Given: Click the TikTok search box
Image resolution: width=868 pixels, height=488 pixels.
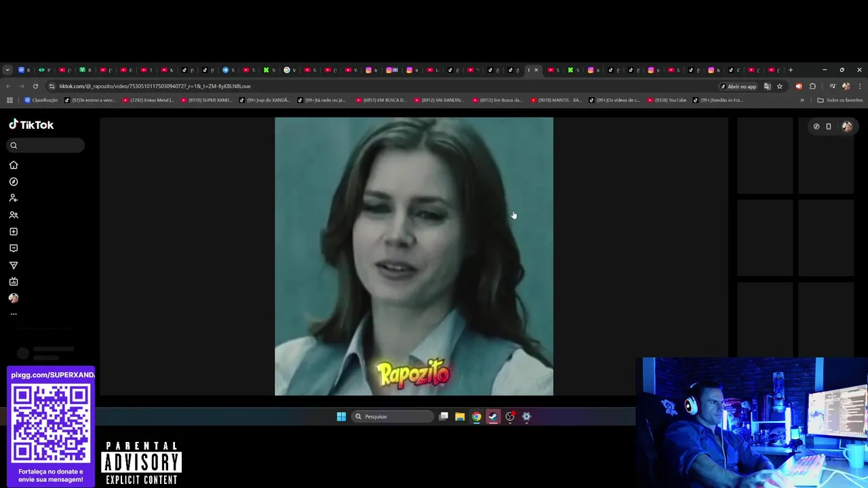Looking at the screenshot, I should coord(46,145).
